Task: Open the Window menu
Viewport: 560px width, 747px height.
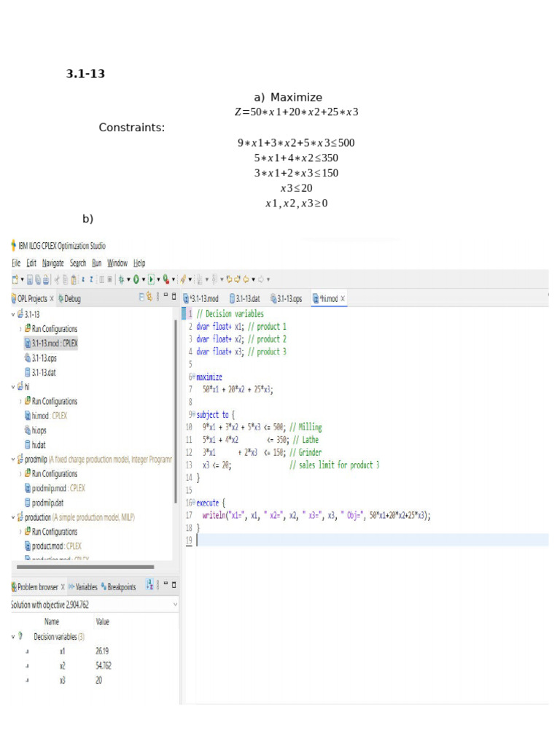Action: (117, 263)
